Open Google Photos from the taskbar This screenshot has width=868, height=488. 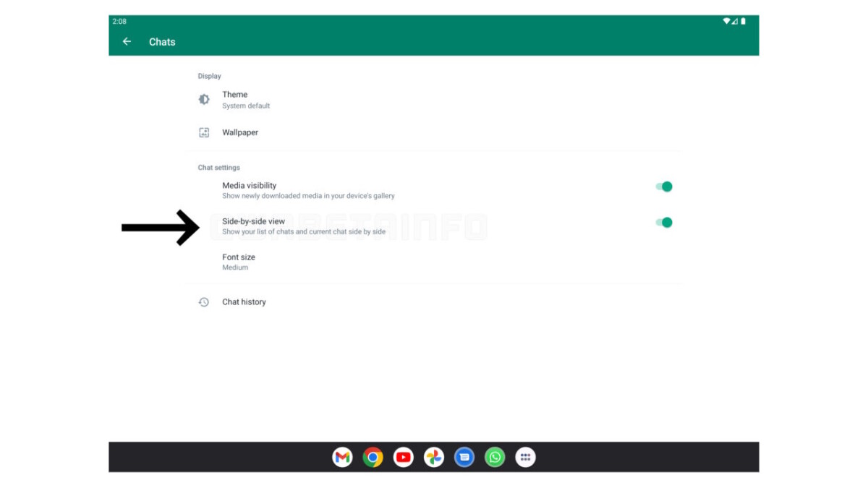coord(433,456)
